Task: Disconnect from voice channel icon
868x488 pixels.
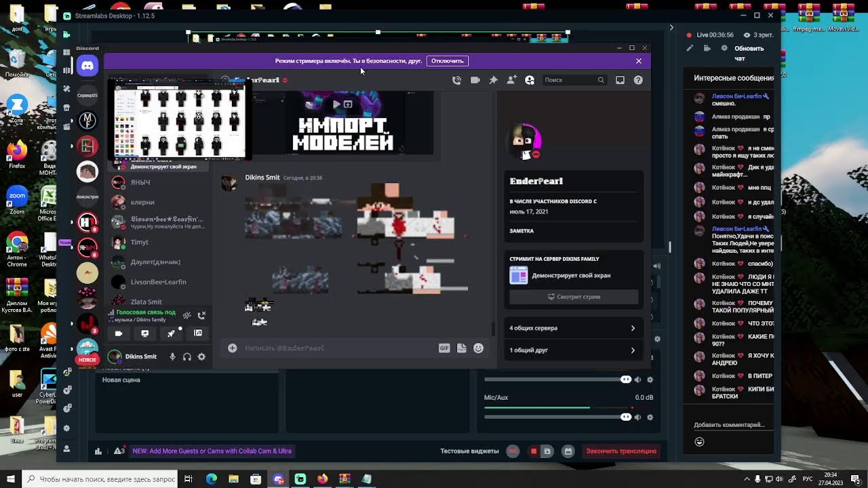Action: pyautogui.click(x=201, y=315)
